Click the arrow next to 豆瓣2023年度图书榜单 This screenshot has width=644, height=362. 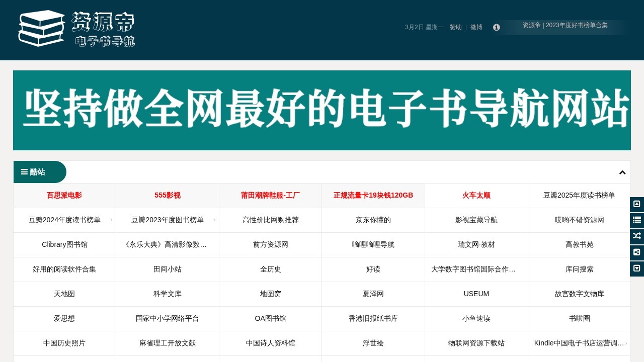[214, 220]
